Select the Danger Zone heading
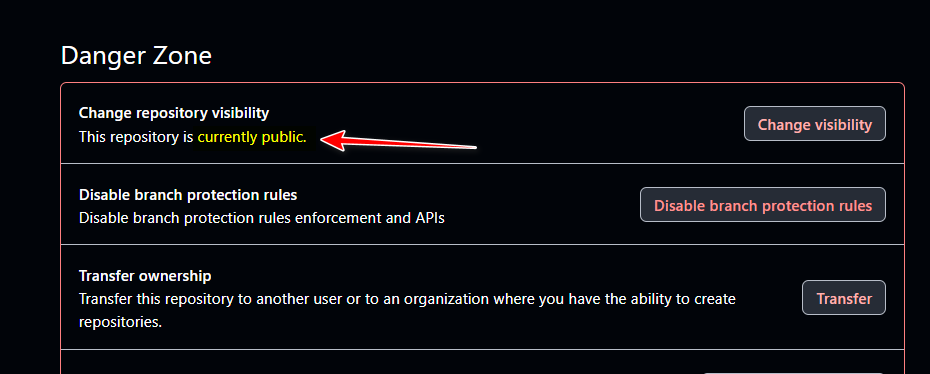This screenshot has width=930, height=374. click(136, 56)
